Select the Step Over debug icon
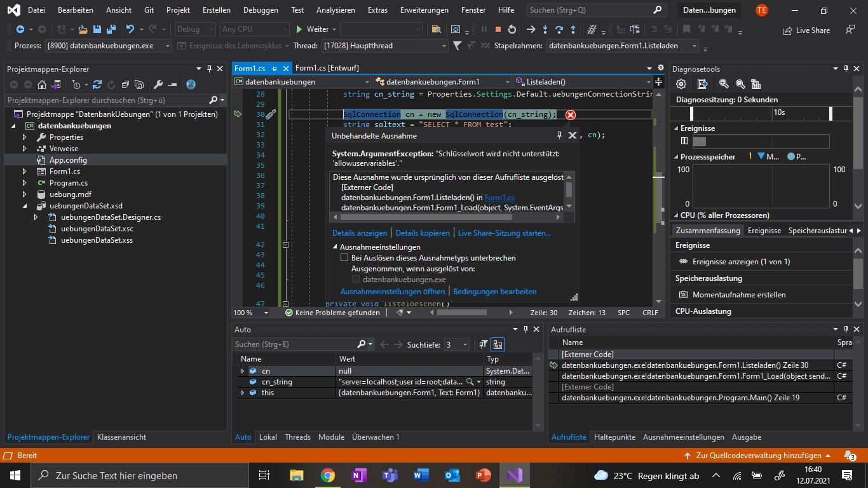 pos(560,29)
